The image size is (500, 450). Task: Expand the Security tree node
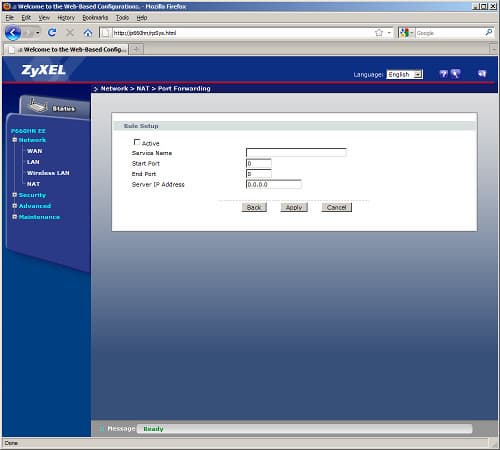point(15,195)
